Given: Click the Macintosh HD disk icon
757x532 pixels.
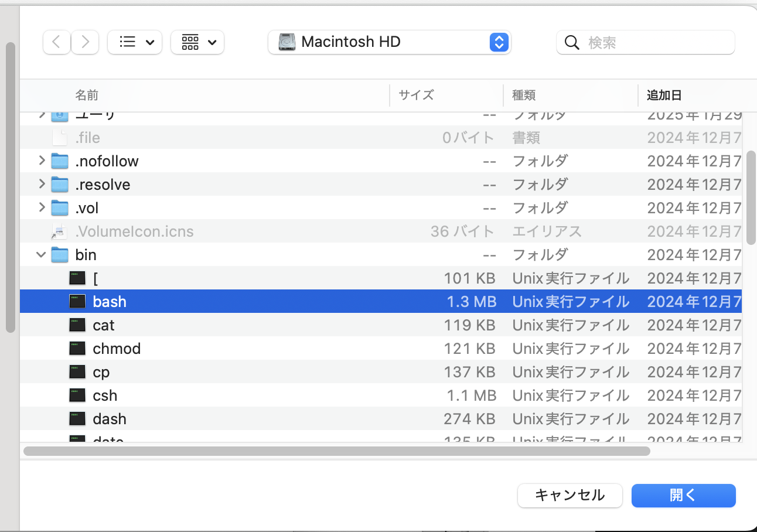Looking at the screenshot, I should pos(287,42).
